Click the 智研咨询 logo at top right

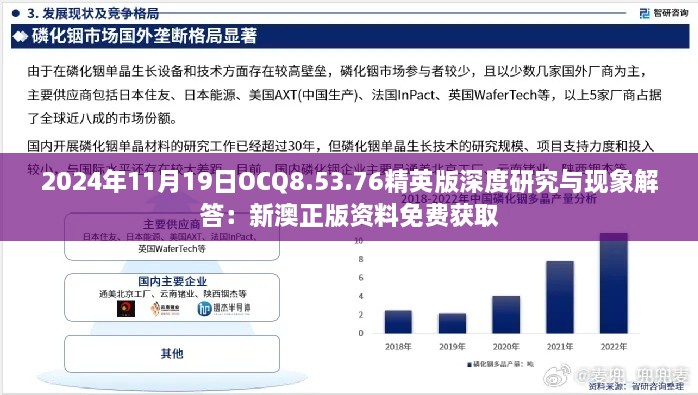pos(664,13)
